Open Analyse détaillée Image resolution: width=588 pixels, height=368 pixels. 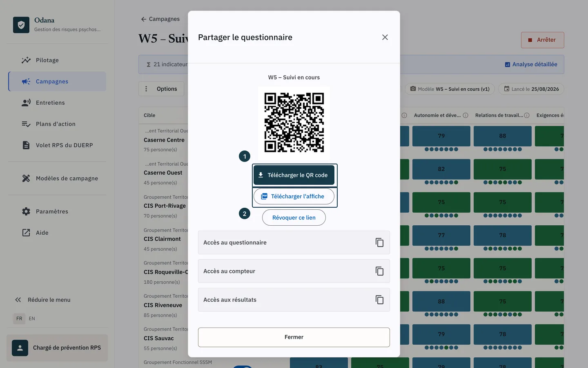[531, 64]
